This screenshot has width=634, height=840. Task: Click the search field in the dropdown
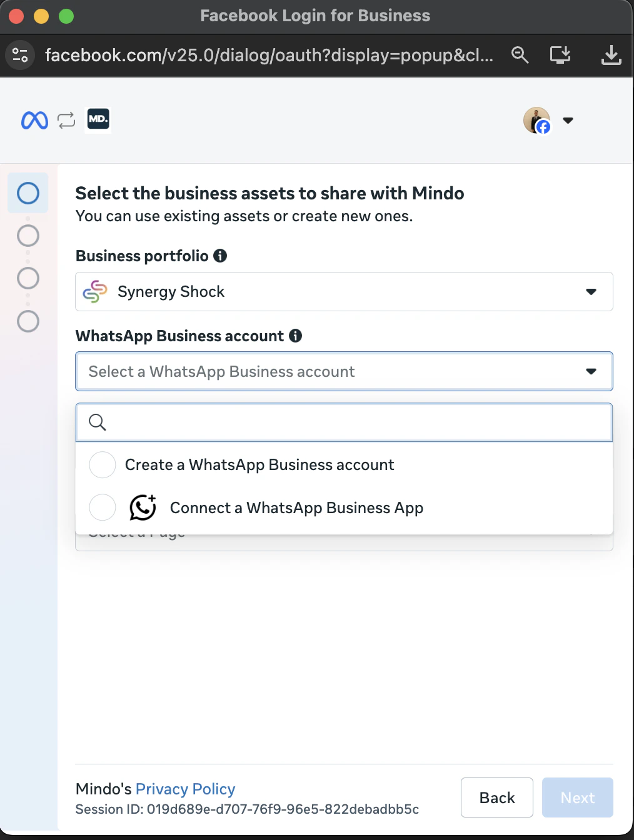(344, 422)
